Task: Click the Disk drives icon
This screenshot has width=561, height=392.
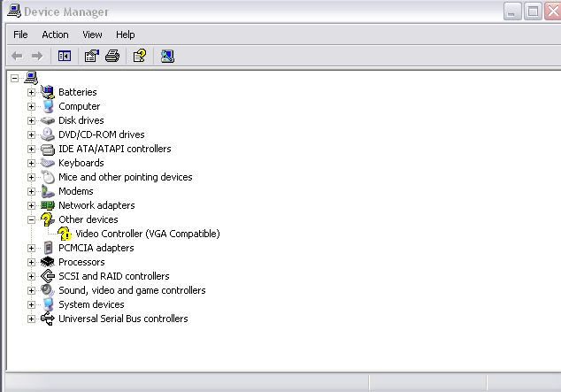Action: pyautogui.click(x=47, y=120)
